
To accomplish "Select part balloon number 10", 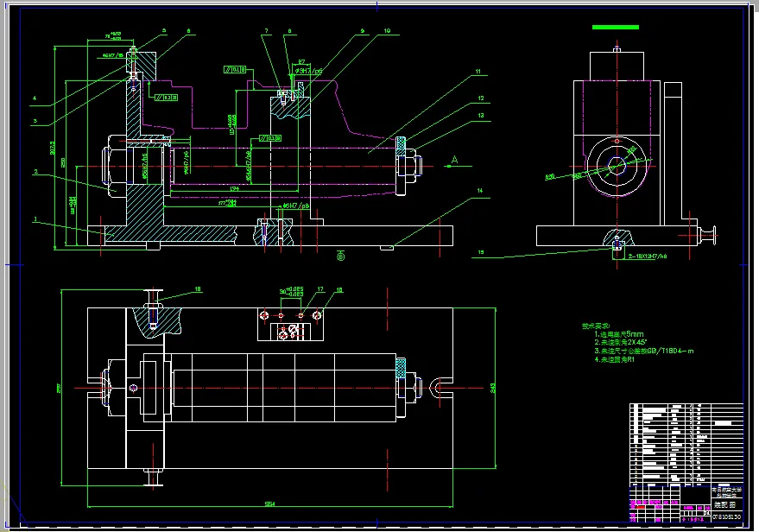I will (387, 30).
